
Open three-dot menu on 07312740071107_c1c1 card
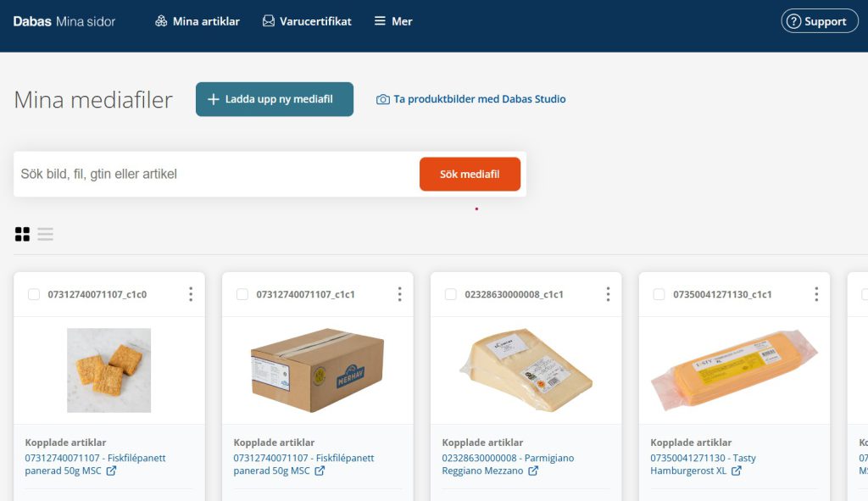pyautogui.click(x=400, y=294)
